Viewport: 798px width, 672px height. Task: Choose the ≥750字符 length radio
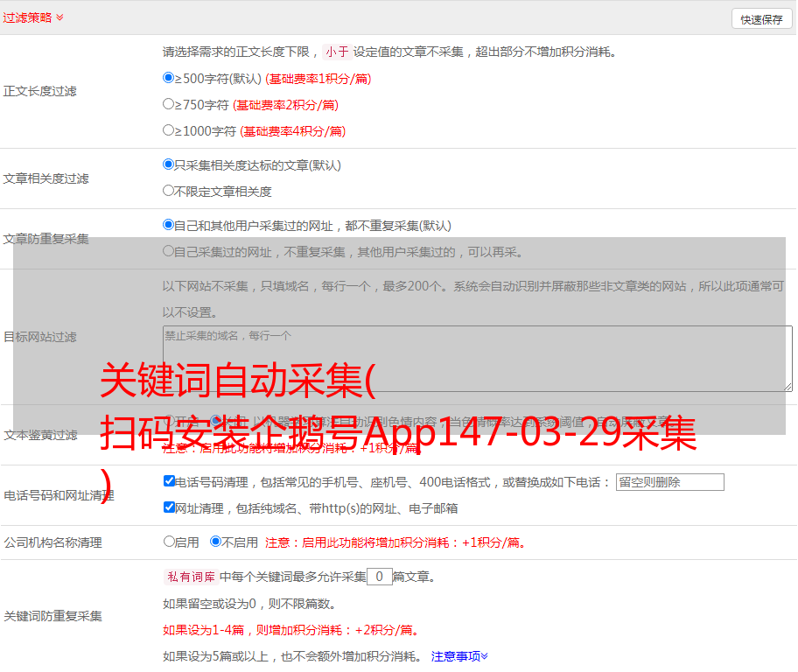tap(169, 104)
